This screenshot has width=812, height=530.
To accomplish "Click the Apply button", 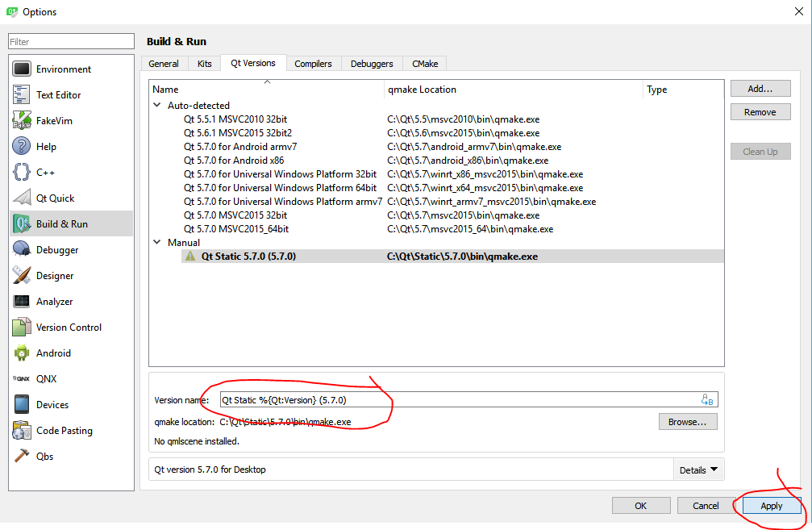I will [771, 506].
